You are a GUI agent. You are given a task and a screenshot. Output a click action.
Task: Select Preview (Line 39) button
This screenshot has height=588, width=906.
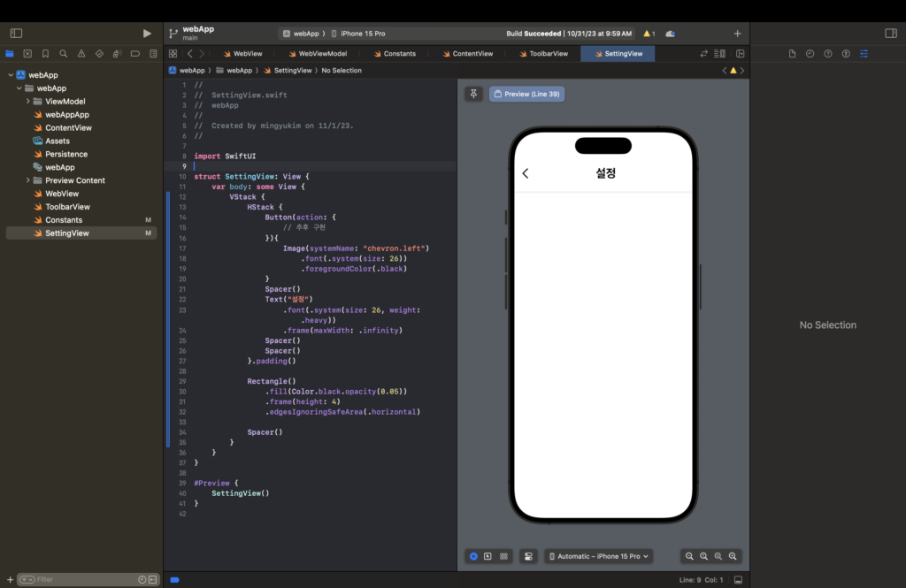[x=527, y=94]
